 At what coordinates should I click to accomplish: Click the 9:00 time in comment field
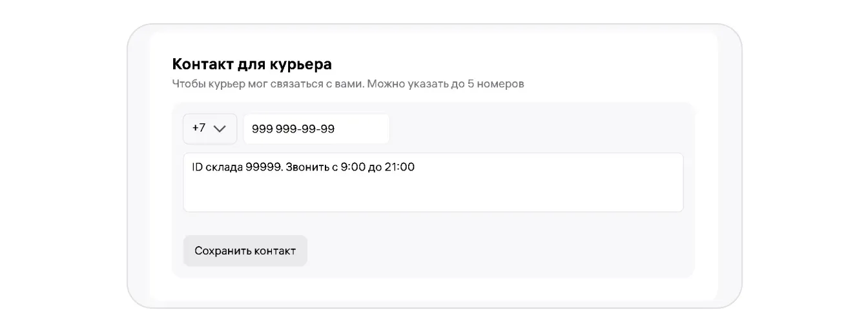point(353,167)
